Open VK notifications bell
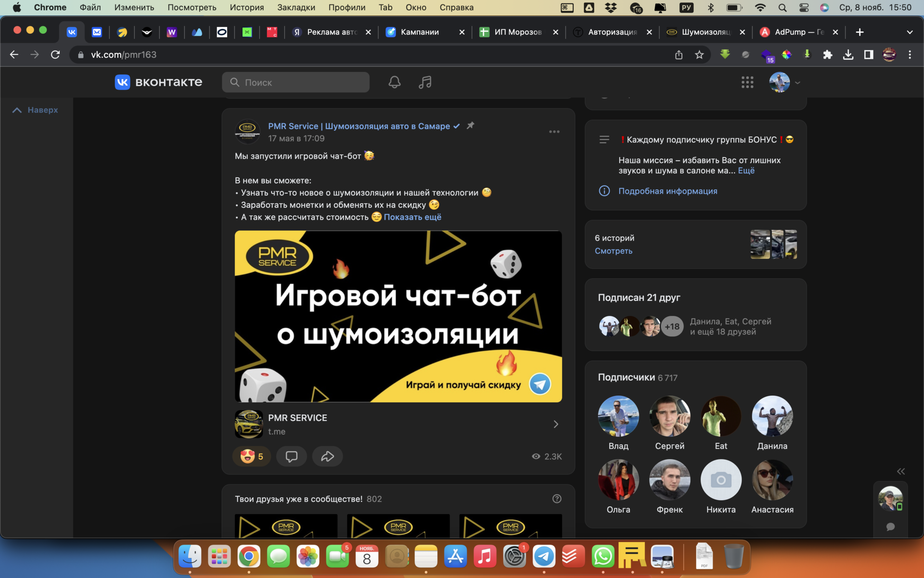Viewport: 924px width, 578px height. [x=394, y=82]
